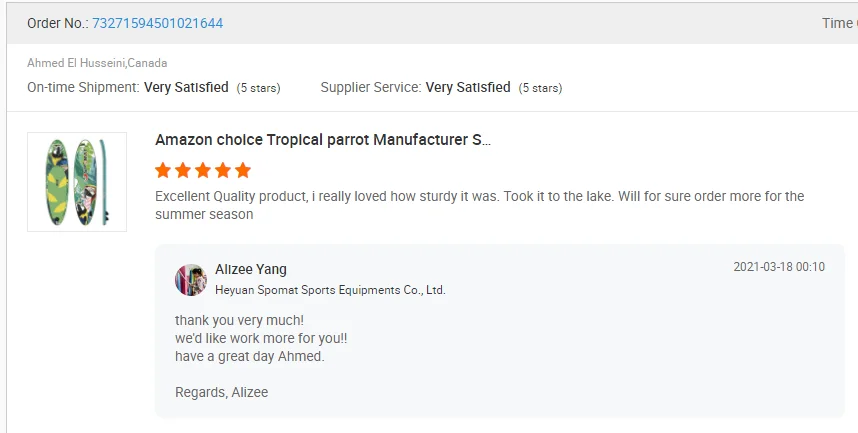Open order number 73271594501021644 link
This screenshot has width=858, height=433.
[157, 23]
